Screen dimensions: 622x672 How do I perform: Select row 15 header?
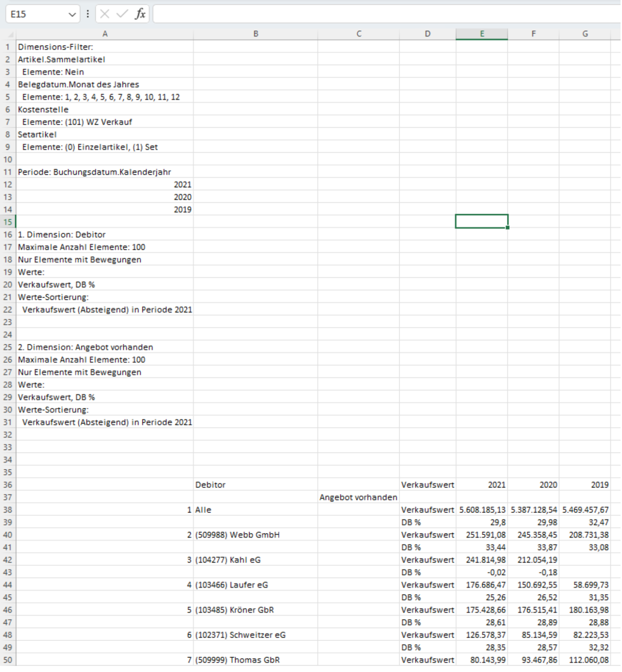coord(8,222)
